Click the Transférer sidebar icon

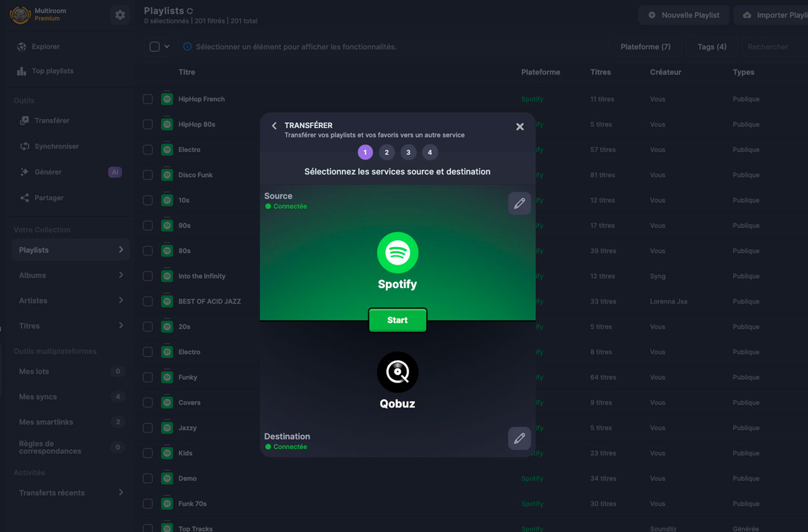point(25,121)
